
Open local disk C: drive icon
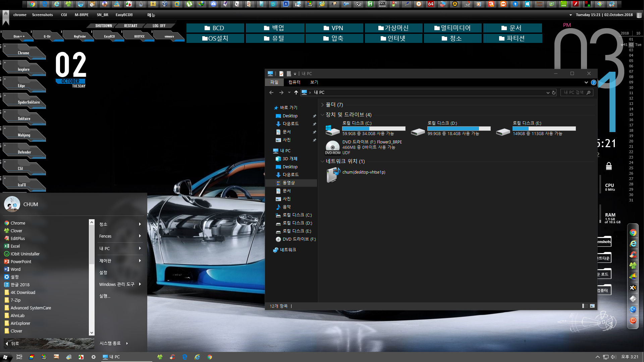tap(332, 130)
